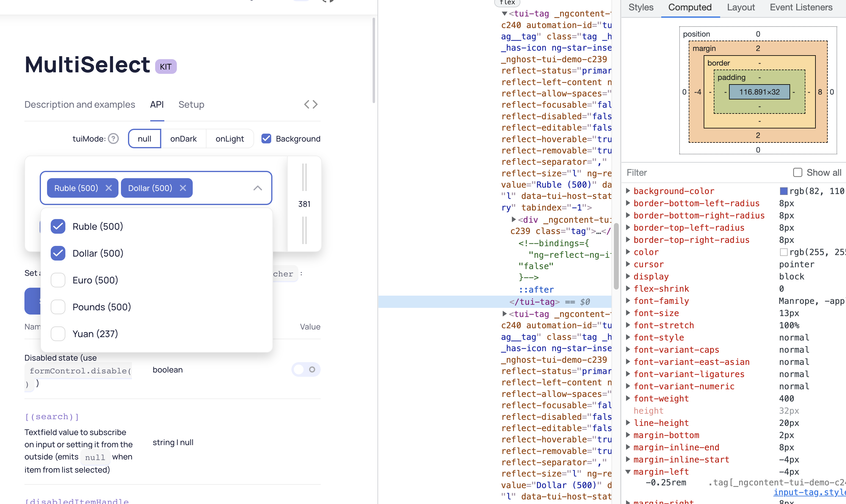Click the tuiMode help question mark
Screen dimensions: 846x504
coord(114,139)
